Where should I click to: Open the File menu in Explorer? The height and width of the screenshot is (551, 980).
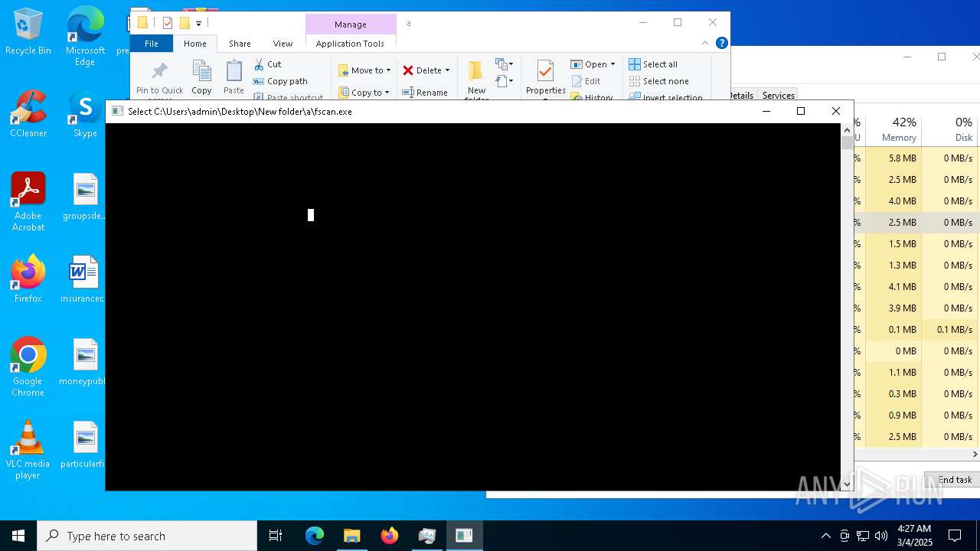152,44
